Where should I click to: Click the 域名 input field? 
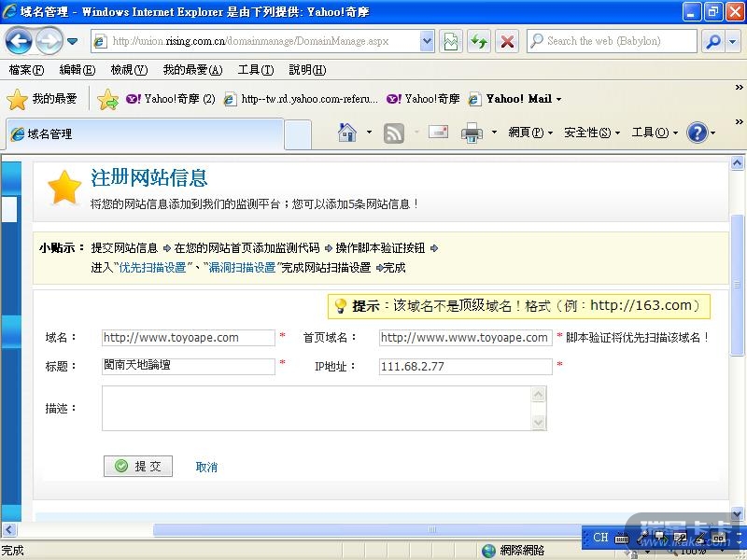189,338
